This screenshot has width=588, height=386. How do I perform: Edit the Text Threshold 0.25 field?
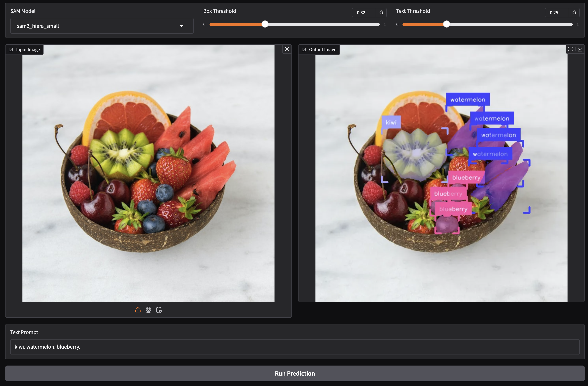tap(557, 12)
